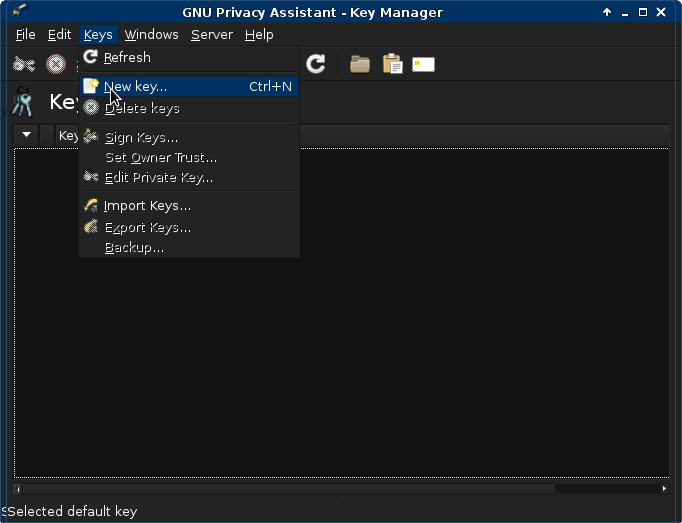Click the scrollbar left arrow
The height and width of the screenshot is (523, 682).
tap(17, 489)
